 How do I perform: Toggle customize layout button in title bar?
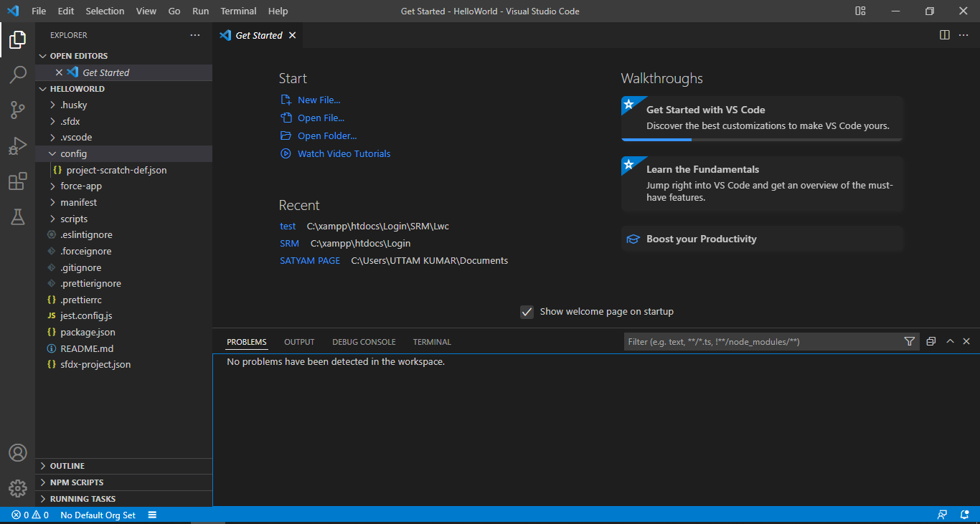tap(860, 11)
